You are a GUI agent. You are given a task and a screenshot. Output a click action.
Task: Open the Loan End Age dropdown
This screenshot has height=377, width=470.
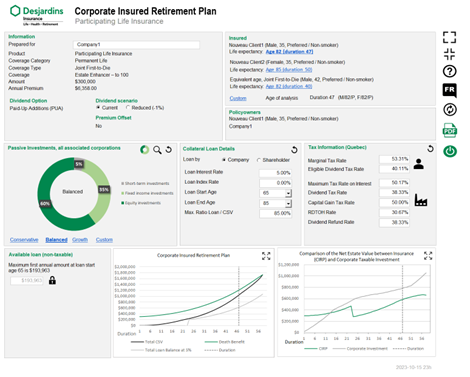tap(288, 203)
